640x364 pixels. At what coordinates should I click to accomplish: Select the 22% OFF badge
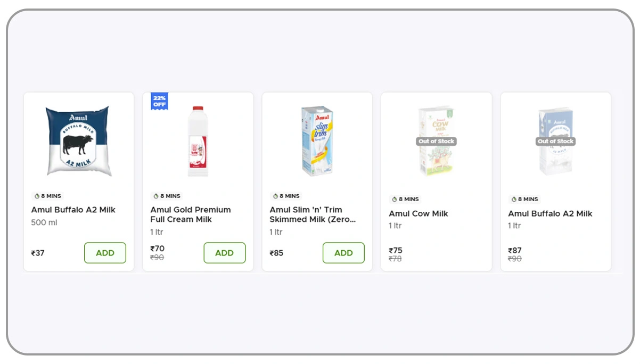159,102
